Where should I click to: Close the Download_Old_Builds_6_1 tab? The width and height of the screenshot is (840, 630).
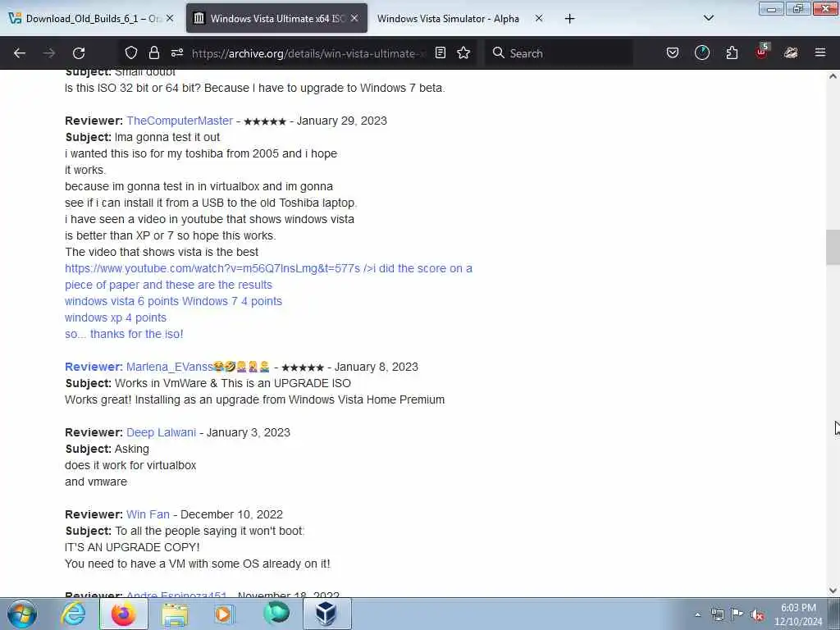pyautogui.click(x=170, y=18)
